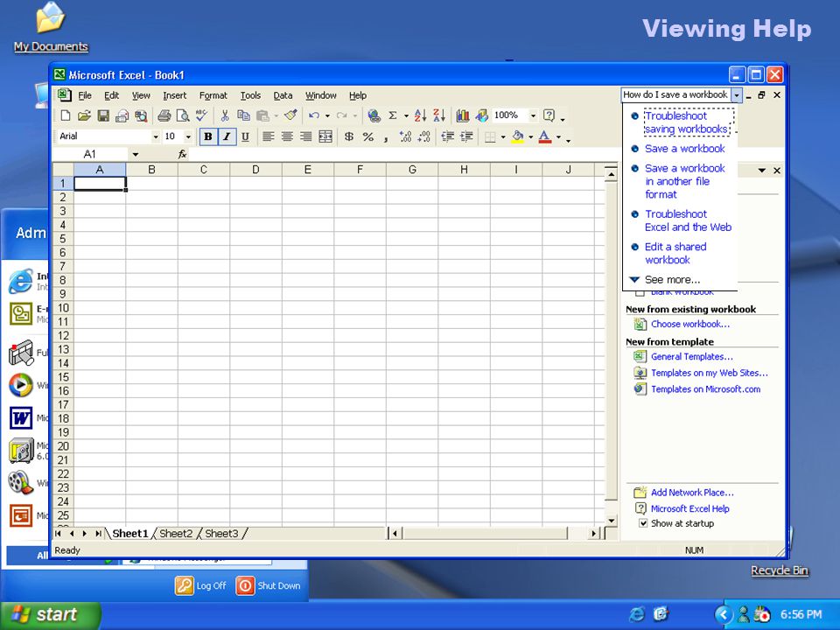The image size is (840, 630).
Task: Sort descending Z to A
Action: [x=439, y=115]
